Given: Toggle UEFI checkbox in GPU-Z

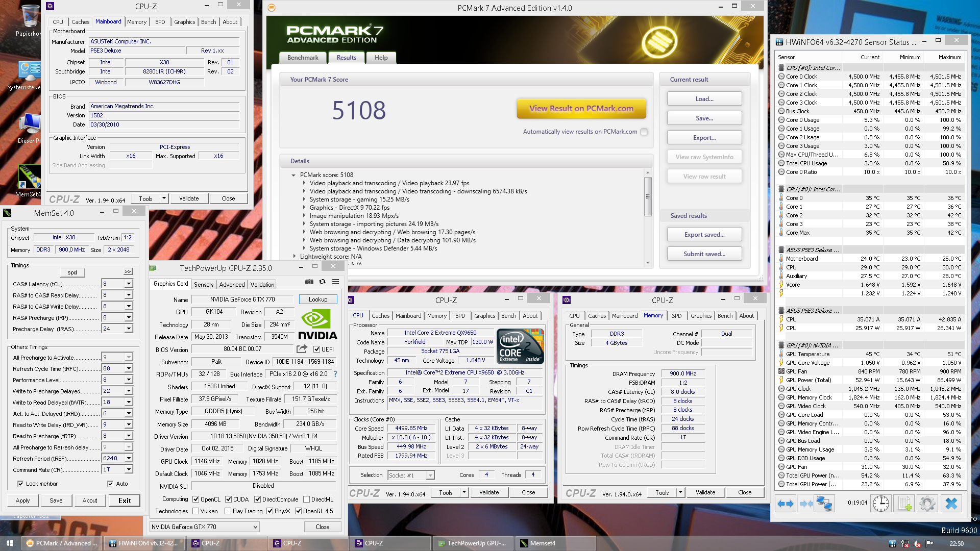Looking at the screenshot, I should [316, 349].
